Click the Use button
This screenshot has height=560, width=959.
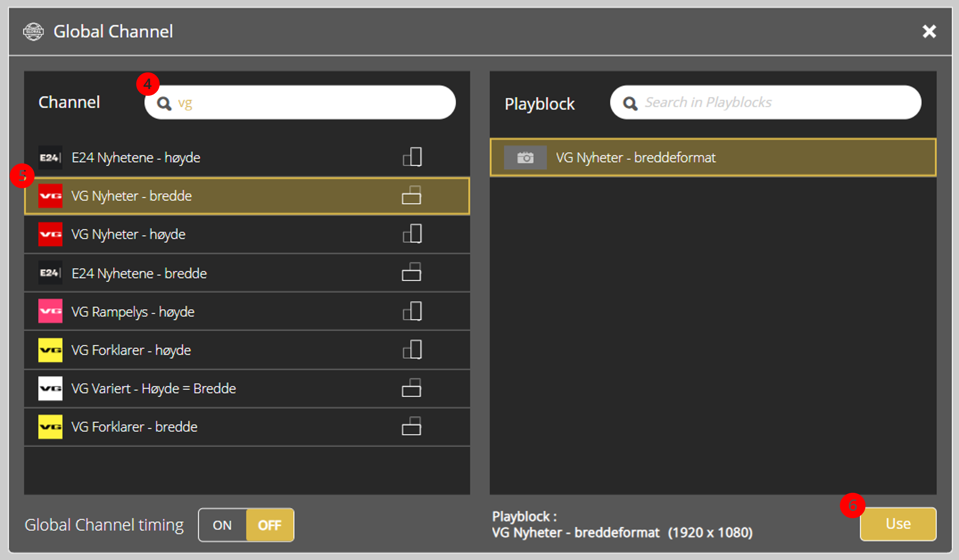(x=898, y=524)
